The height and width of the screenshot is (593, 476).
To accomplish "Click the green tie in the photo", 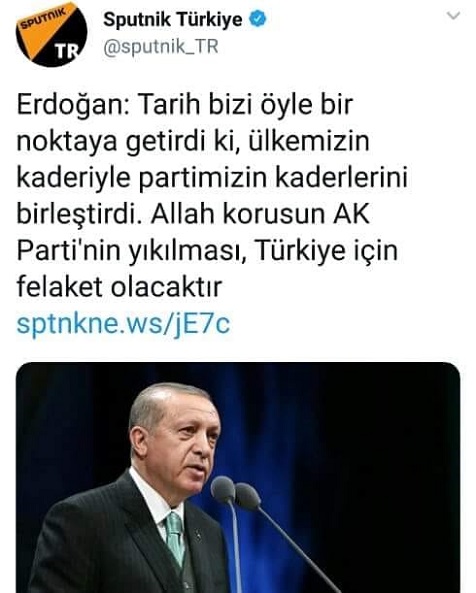I will [175, 538].
